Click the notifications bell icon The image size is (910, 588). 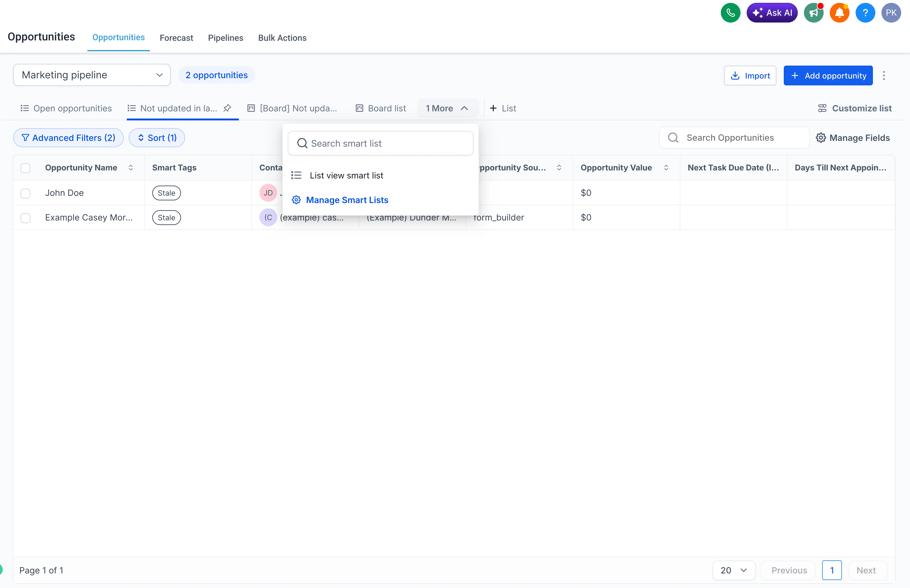839,12
